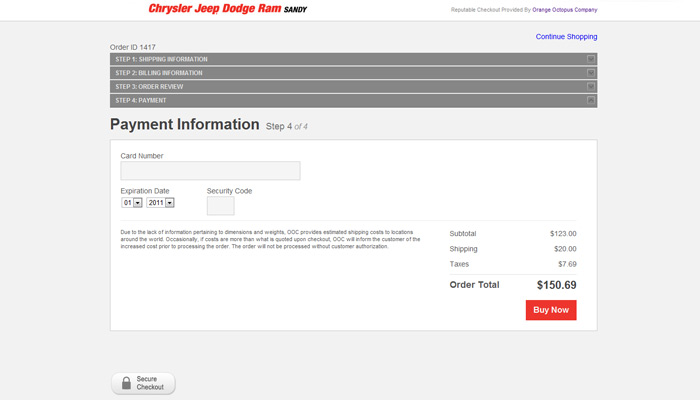This screenshot has width=700, height=400.
Task: Select the $7.69 taxes value
Action: click(567, 264)
